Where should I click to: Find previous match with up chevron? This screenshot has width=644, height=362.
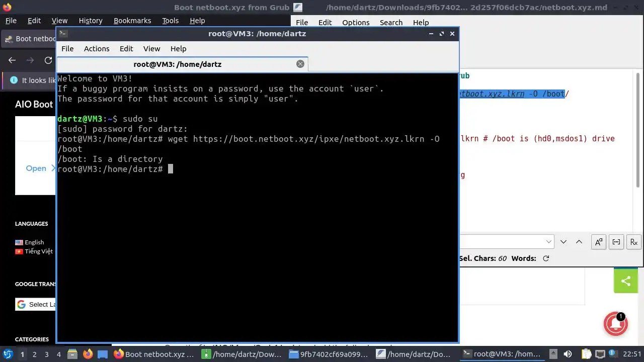click(579, 242)
